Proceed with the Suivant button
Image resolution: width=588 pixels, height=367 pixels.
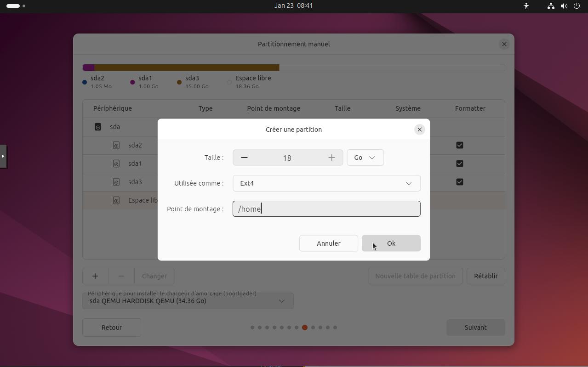[x=476, y=327]
